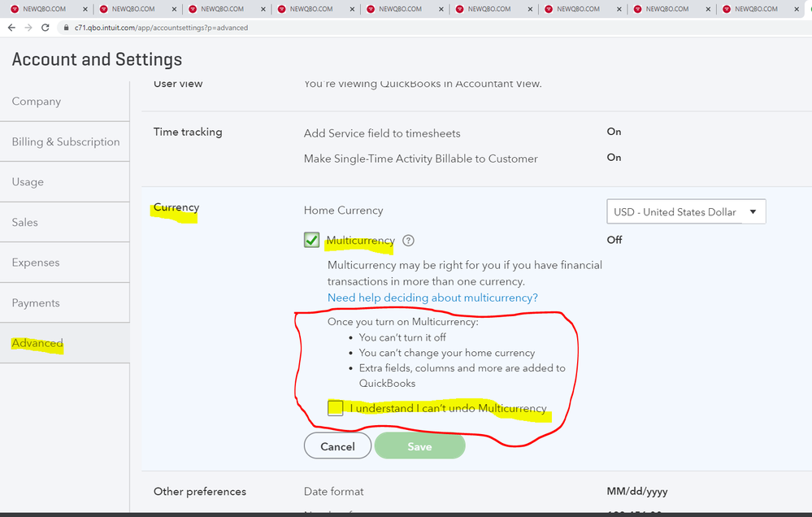Click Add Service field to timesheets row

coord(382,133)
